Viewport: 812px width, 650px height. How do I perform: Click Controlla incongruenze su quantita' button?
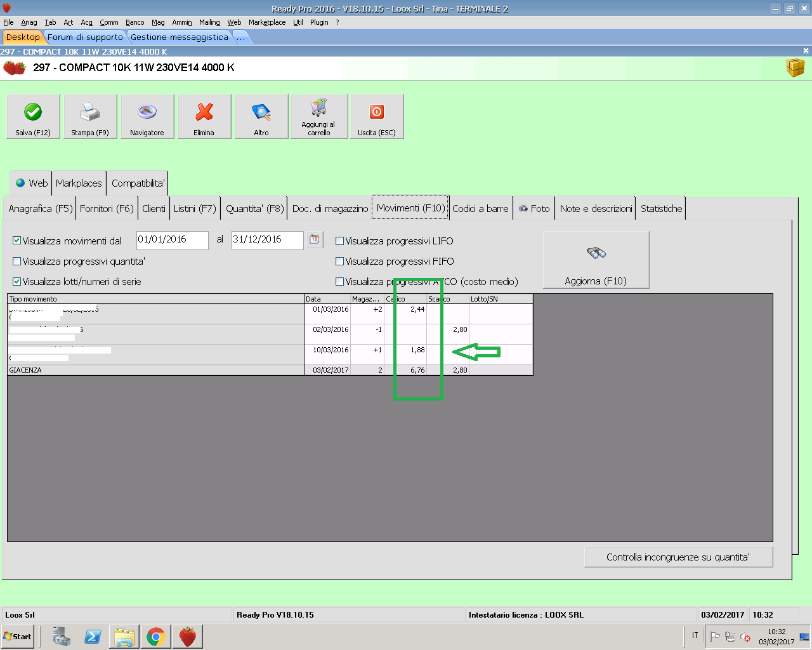coord(678,557)
